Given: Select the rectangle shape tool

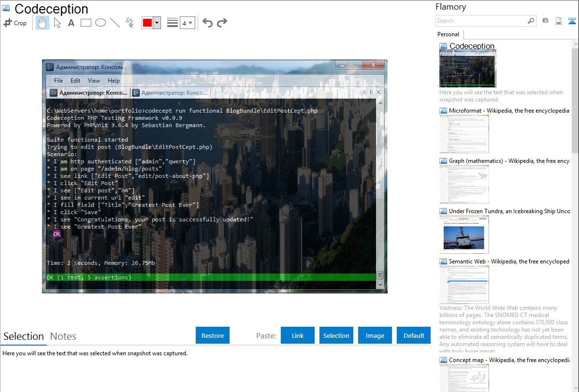Looking at the screenshot, I should click(86, 23).
